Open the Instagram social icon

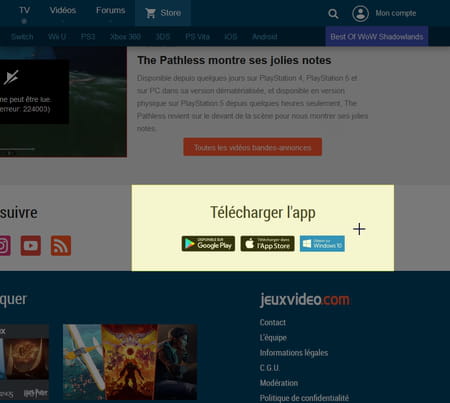click(5, 246)
